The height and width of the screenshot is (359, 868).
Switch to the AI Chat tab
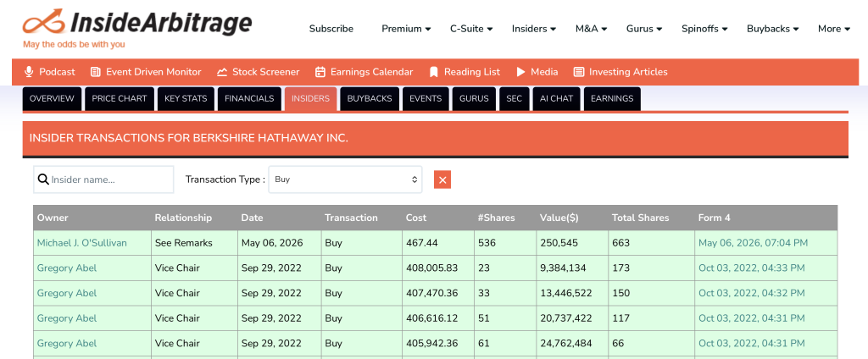[556, 99]
